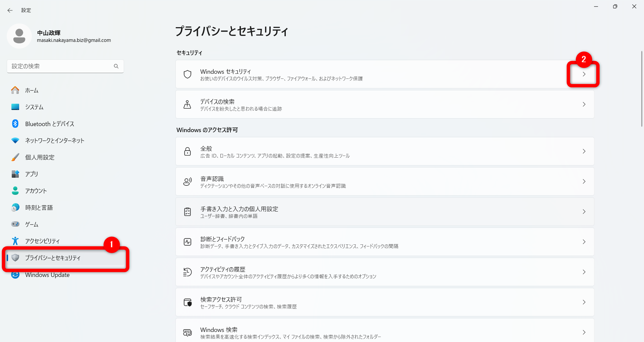Open ホーム in the sidebar
The height and width of the screenshot is (342, 644).
pos(32,91)
